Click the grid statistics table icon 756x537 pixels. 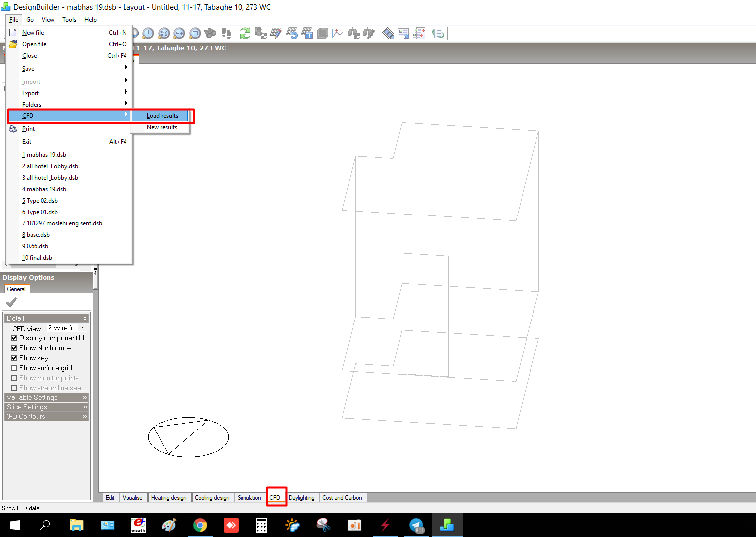(x=307, y=33)
